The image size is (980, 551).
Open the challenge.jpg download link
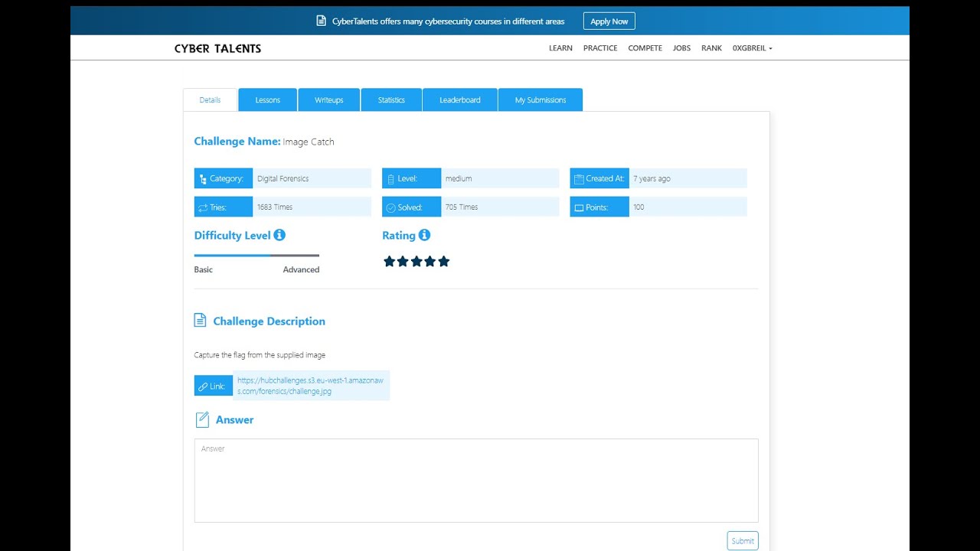click(x=311, y=386)
